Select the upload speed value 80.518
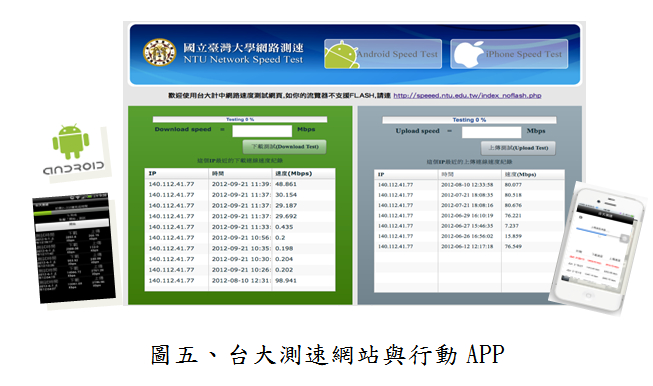Viewport: 653px width, 386px height. [x=513, y=195]
